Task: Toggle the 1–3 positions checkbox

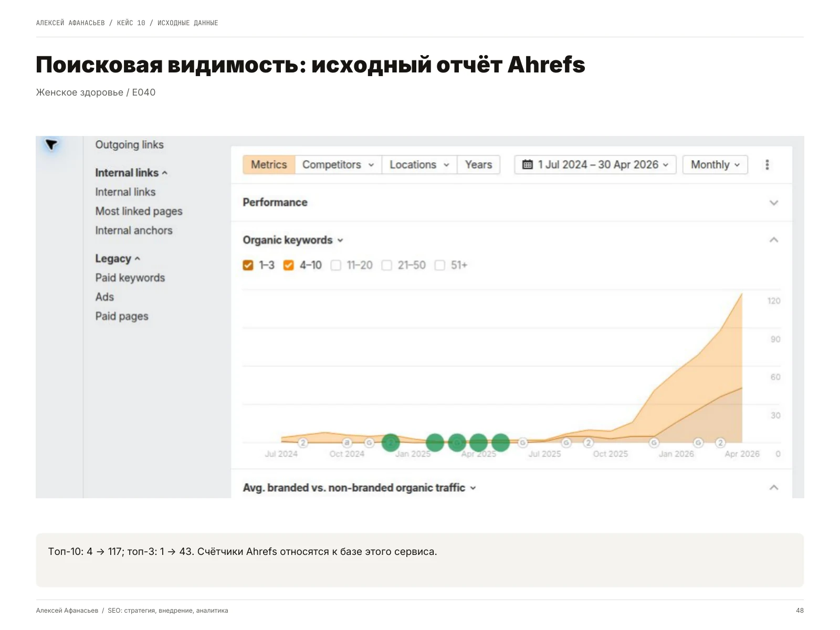Action: 248,265
